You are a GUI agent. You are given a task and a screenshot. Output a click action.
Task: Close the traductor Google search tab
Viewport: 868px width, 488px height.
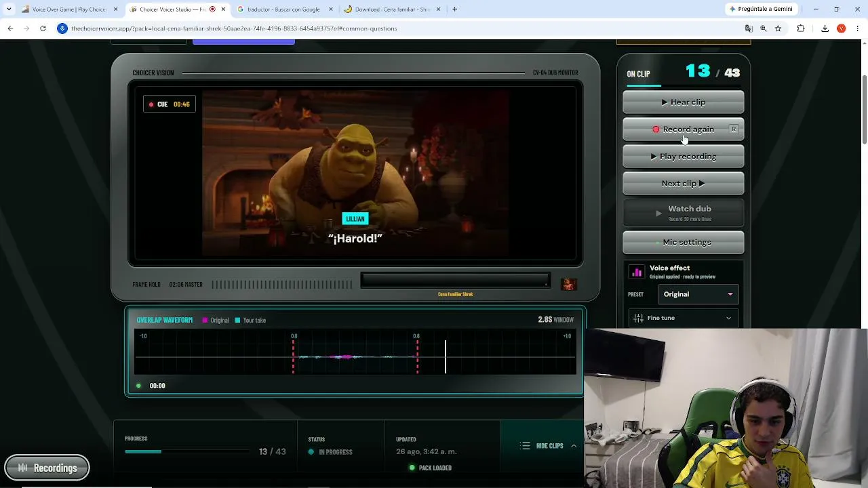pos(331,9)
